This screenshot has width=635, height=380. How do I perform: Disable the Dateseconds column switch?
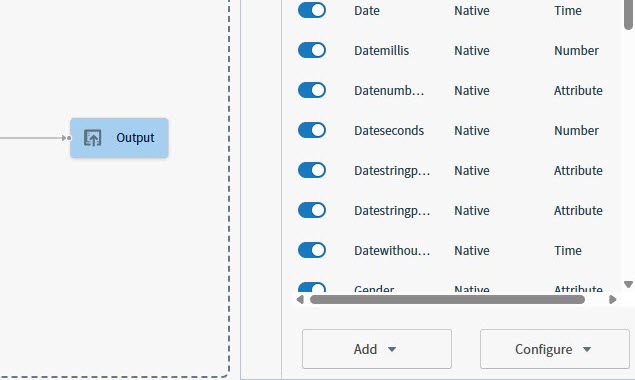312,130
